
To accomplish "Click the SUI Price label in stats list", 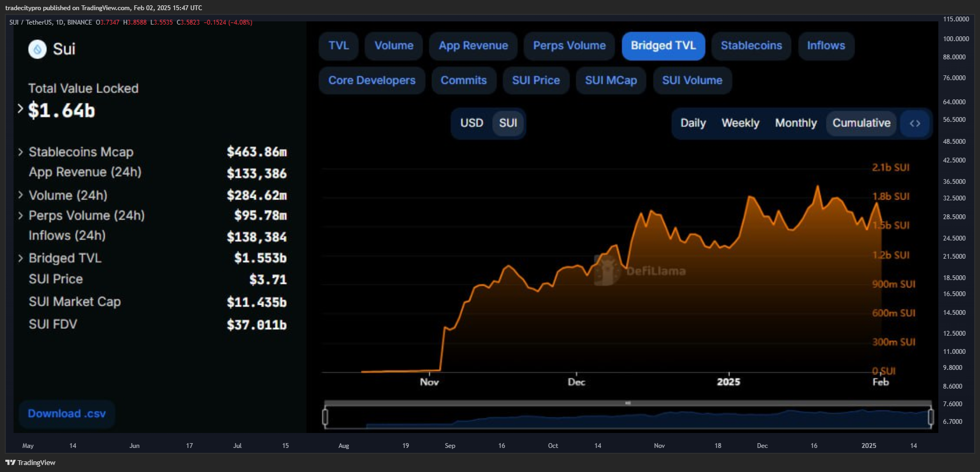I will [x=56, y=279].
